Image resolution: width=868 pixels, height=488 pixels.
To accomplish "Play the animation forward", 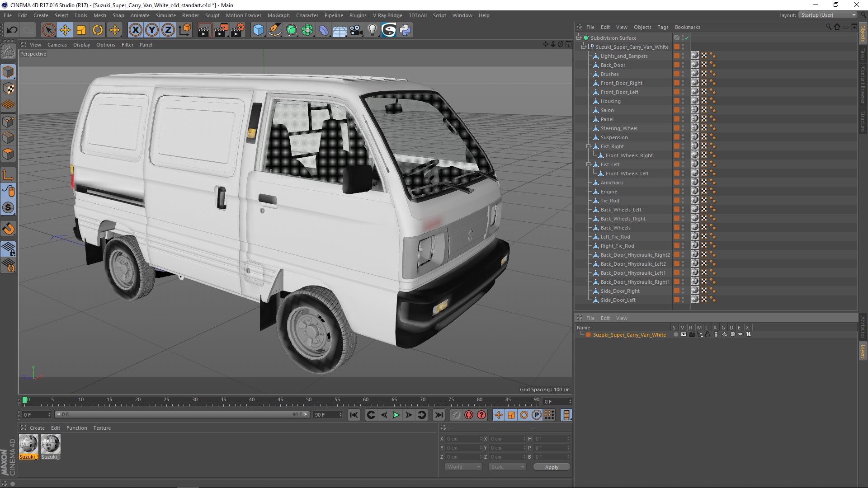I will pyautogui.click(x=396, y=415).
